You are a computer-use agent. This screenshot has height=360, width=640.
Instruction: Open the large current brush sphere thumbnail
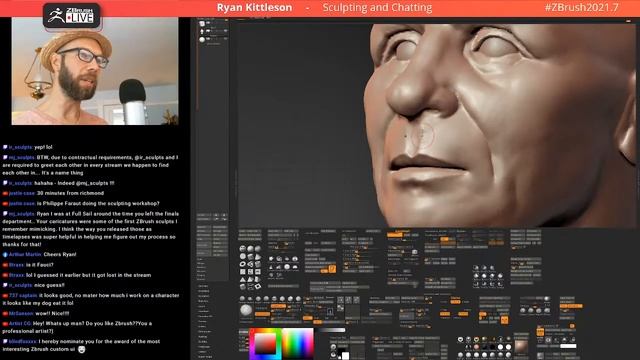coord(246,310)
